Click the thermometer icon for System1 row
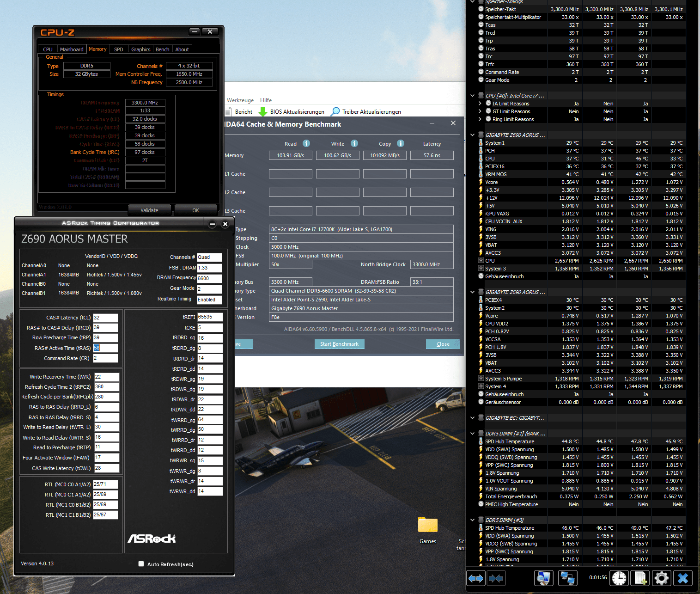The height and width of the screenshot is (594, 700). 481,143
